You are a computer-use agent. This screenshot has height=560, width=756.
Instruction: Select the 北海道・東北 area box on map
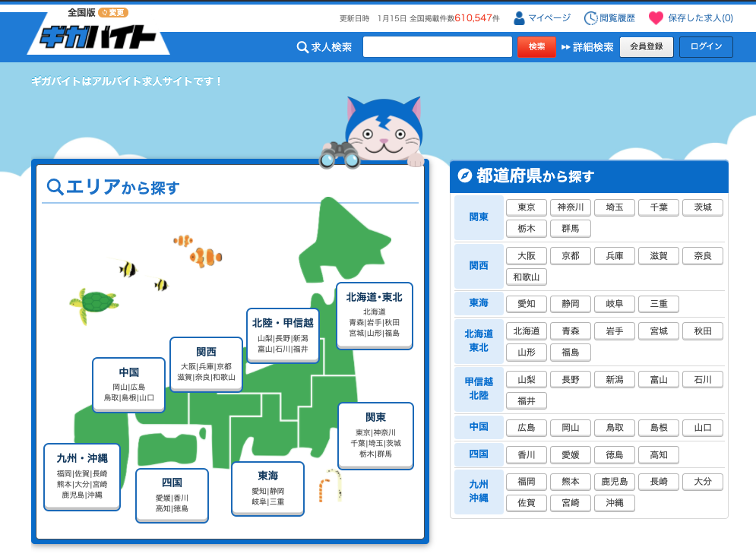point(374,315)
